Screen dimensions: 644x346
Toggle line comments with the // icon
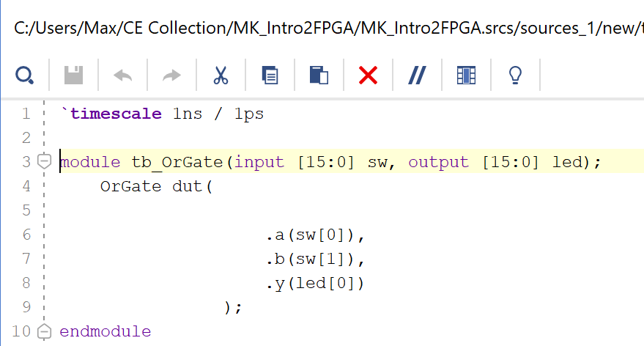click(417, 75)
